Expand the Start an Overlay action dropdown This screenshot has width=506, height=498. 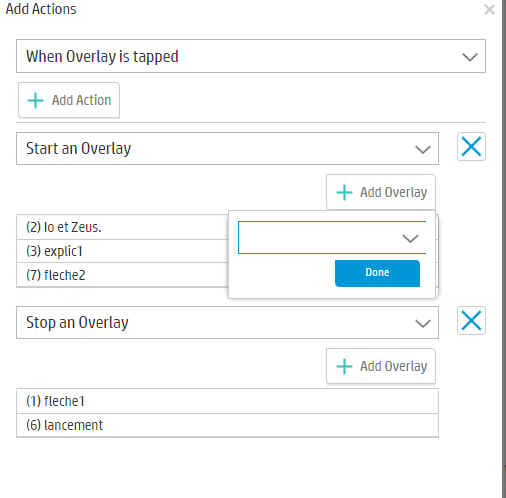pos(227,148)
